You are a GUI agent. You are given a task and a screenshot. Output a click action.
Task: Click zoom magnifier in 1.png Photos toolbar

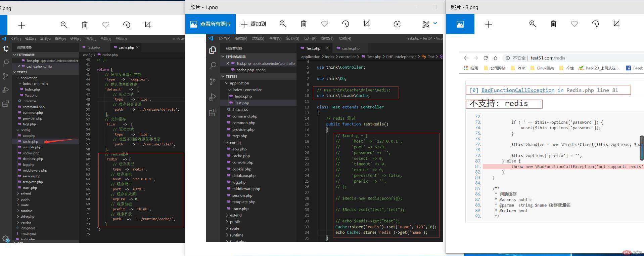(x=283, y=24)
